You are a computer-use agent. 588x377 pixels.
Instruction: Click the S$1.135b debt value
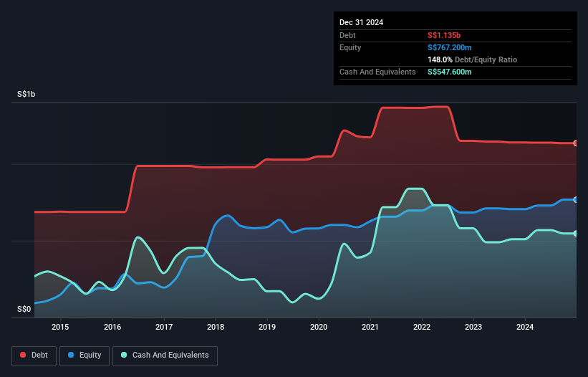[x=444, y=35]
